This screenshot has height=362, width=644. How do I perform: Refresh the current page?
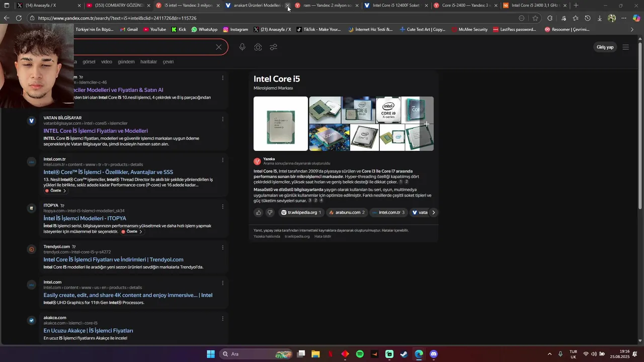[19, 18]
